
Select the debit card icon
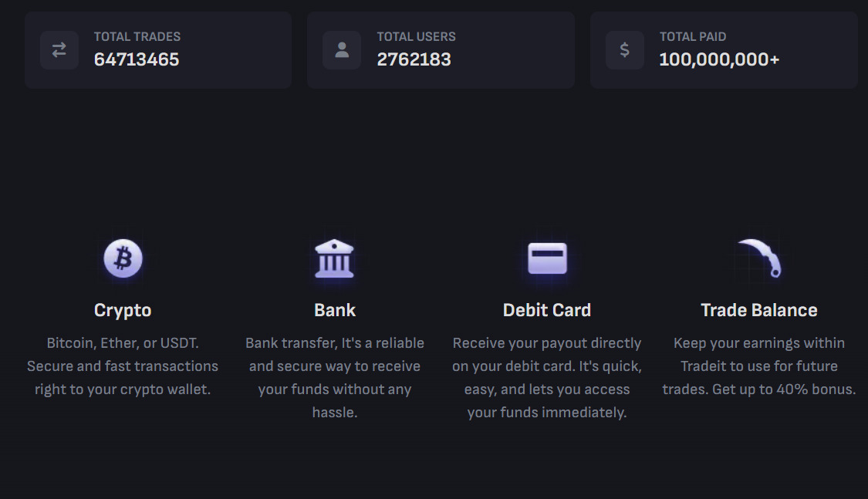[547, 258]
